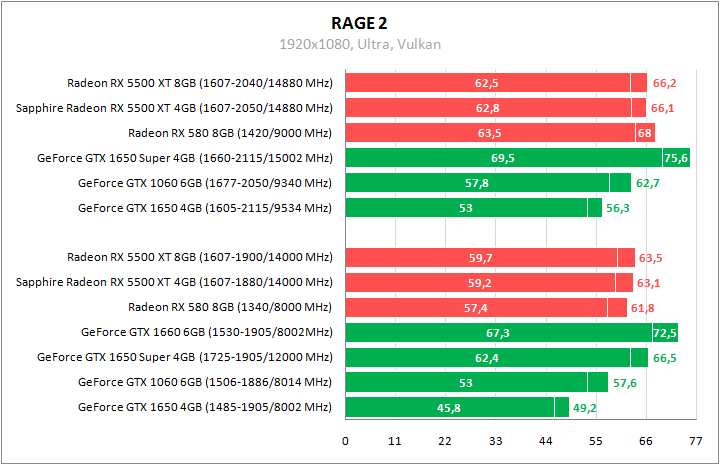The height and width of the screenshot is (465, 720).
Task: Click the red value 66,2 beside the bar
Action: [664, 83]
